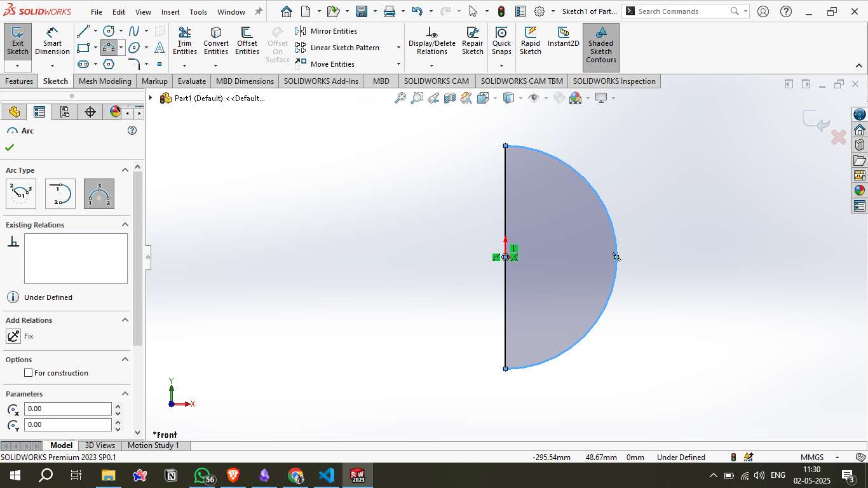Open the Trim Entities dropdown arrow

(184, 65)
